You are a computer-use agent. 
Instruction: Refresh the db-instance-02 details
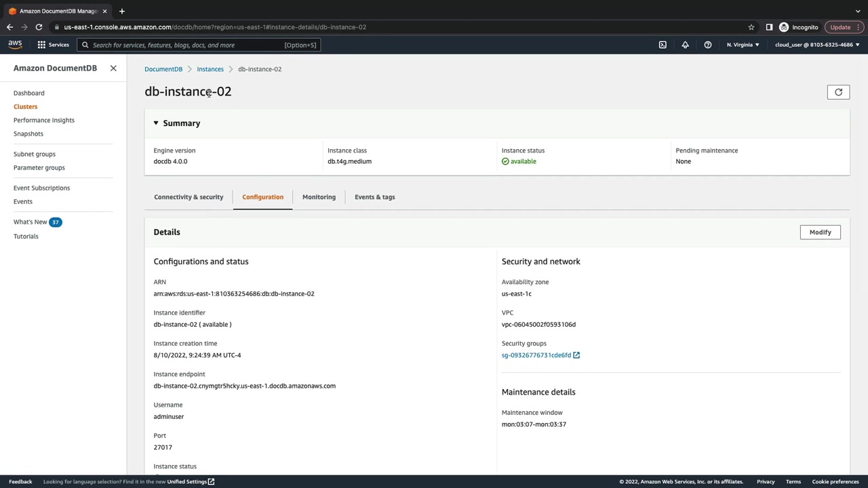[838, 92]
